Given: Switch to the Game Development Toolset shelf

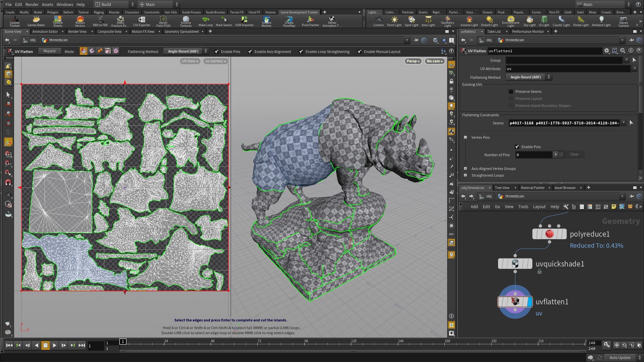Looking at the screenshot, I should (299, 12).
